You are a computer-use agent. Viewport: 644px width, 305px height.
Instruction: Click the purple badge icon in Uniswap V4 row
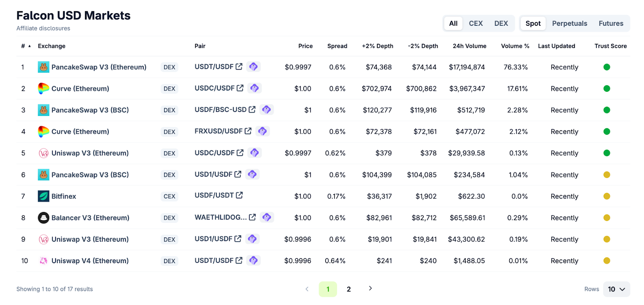click(x=254, y=260)
